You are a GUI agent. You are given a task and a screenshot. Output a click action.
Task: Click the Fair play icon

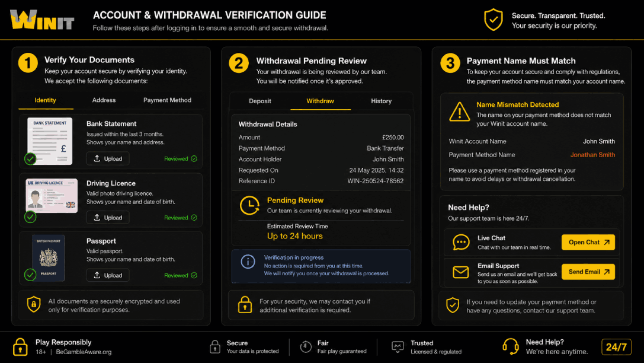point(306,346)
